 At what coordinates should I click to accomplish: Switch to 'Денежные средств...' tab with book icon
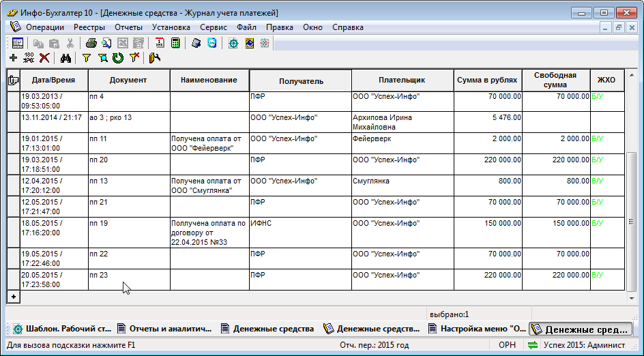[x=372, y=329]
